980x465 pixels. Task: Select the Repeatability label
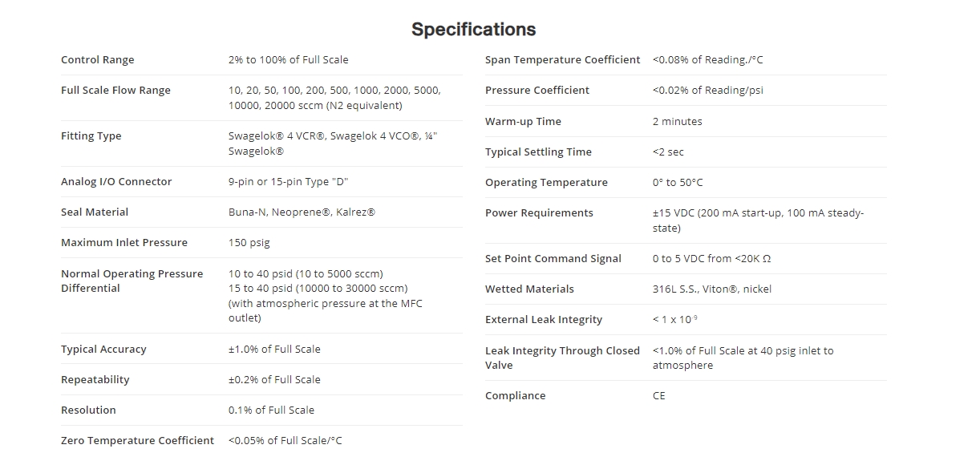click(95, 380)
